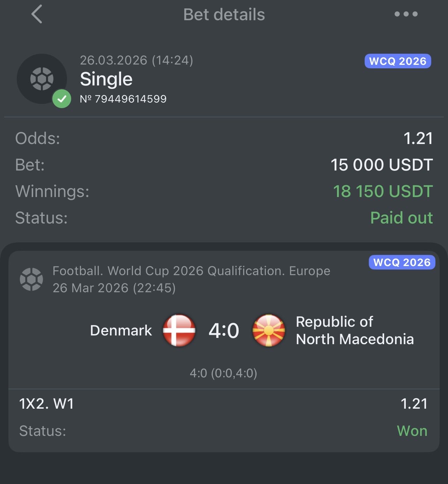
Task: Tap the Paid out status text
Action: (x=401, y=218)
